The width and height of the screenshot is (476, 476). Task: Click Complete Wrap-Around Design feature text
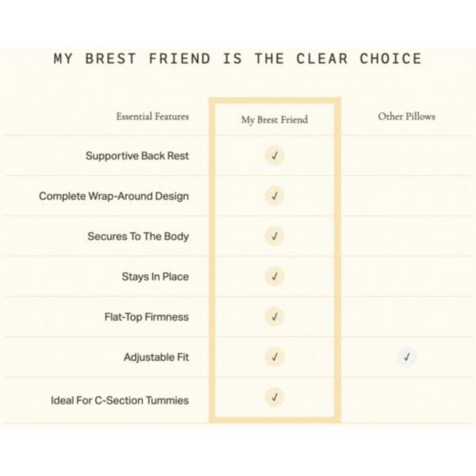[114, 196]
